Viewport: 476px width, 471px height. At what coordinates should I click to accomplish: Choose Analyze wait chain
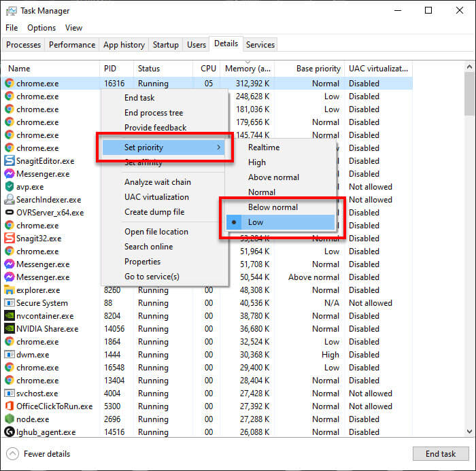(x=165, y=181)
